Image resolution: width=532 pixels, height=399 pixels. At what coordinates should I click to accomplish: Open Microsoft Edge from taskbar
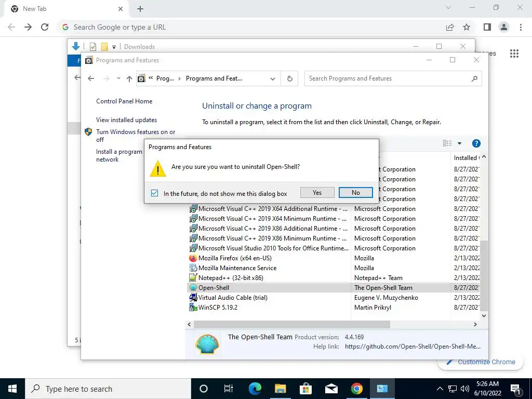(255, 389)
